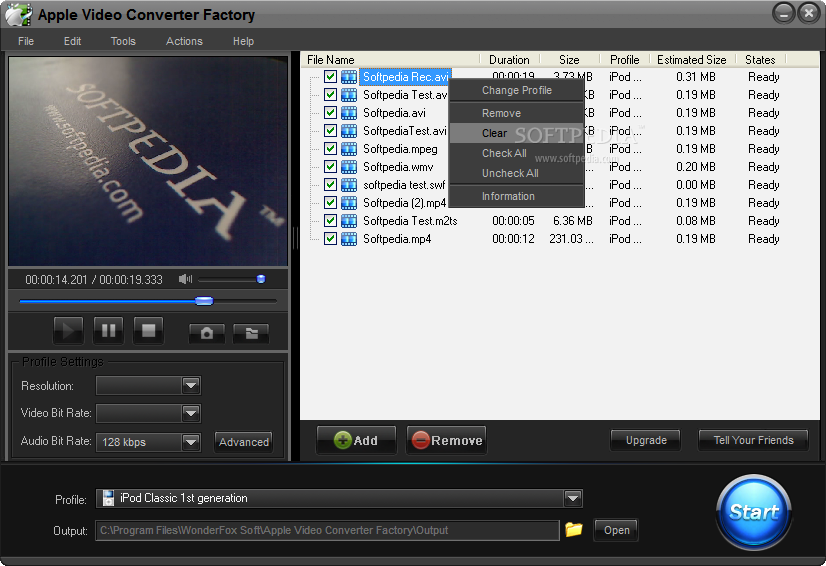The height and width of the screenshot is (566, 826).
Task: Click the States column header
Action: (x=760, y=60)
